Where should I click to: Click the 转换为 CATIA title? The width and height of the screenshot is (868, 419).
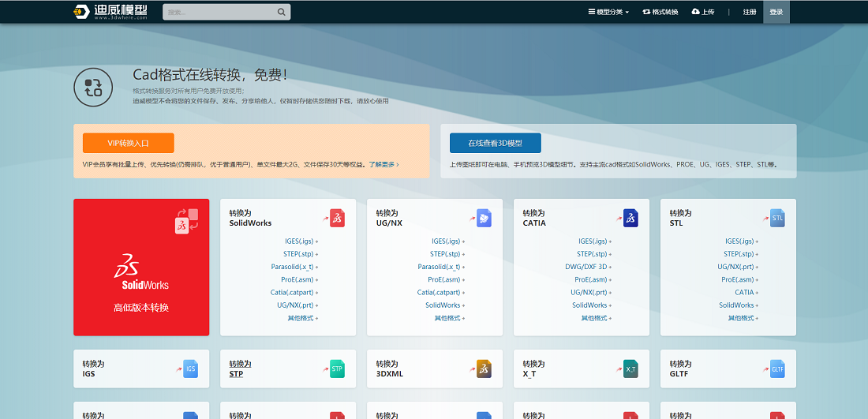point(534,218)
